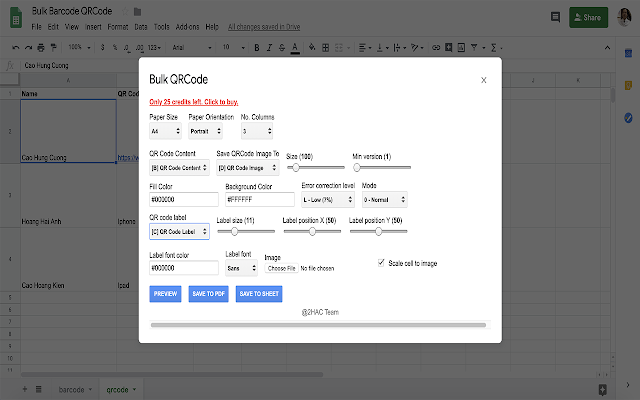Open the Label font dropdown
The image size is (640, 400).
tap(242, 268)
